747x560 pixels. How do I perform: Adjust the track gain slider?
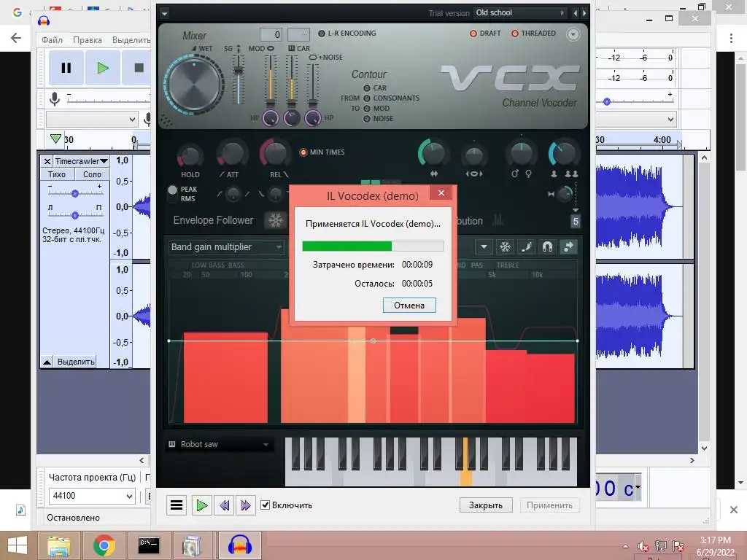coord(75,193)
